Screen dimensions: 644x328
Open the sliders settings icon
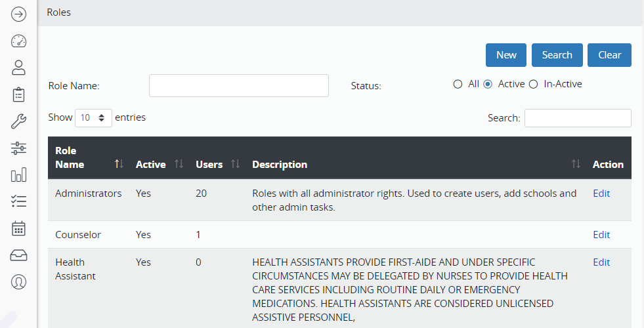(x=18, y=148)
